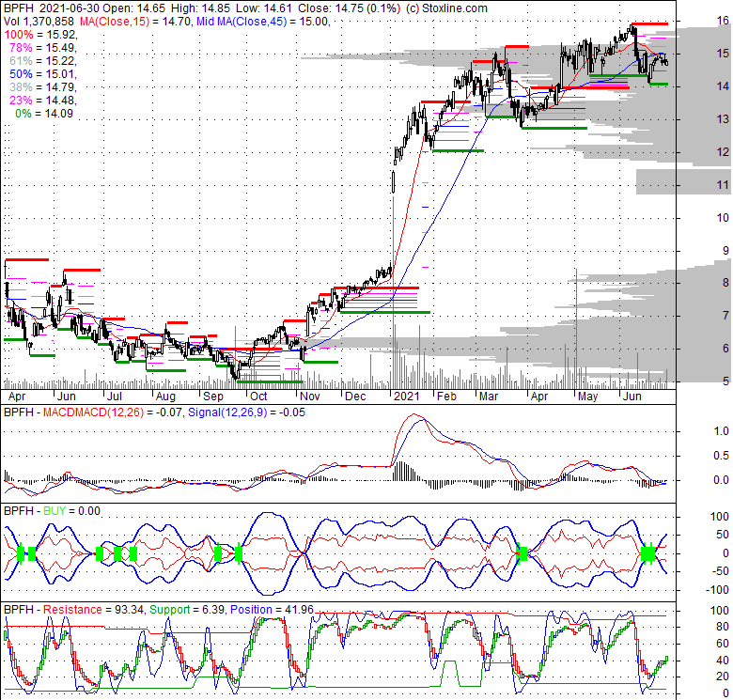The image size is (733, 700).
Task: Click the 'High: 14.85' value in header
Action: pyautogui.click(x=201, y=8)
